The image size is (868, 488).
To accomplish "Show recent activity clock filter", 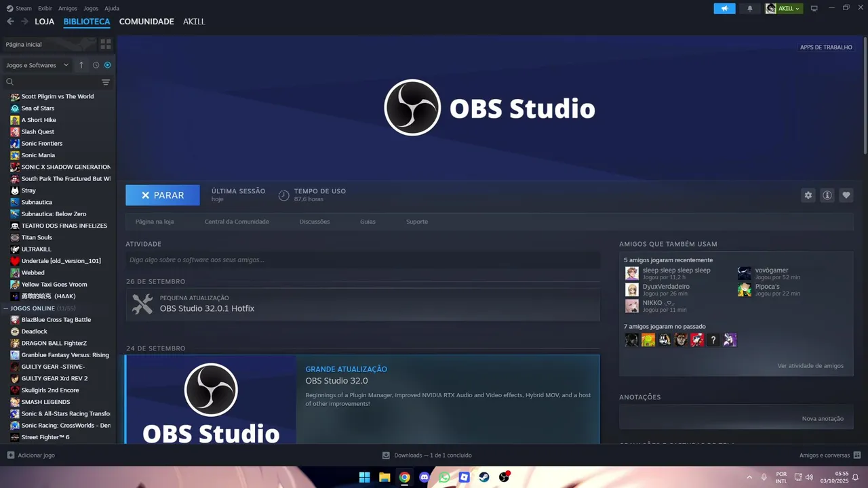I will (x=96, y=65).
